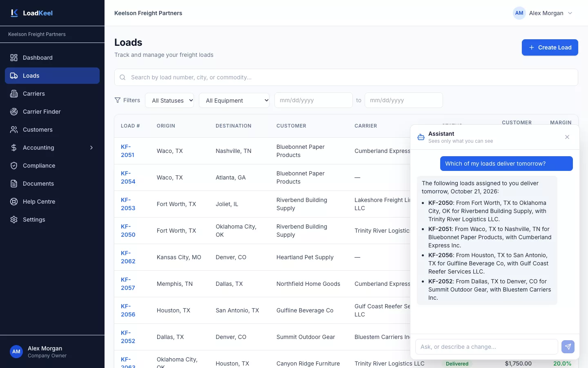Click the search magnifier icon
The width and height of the screenshot is (588, 368).
pos(122,77)
